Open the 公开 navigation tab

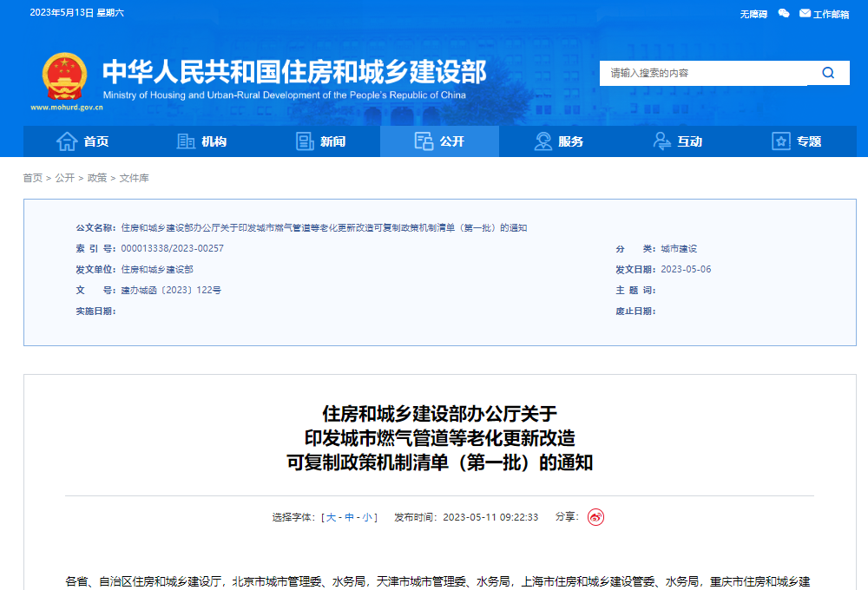(439, 141)
